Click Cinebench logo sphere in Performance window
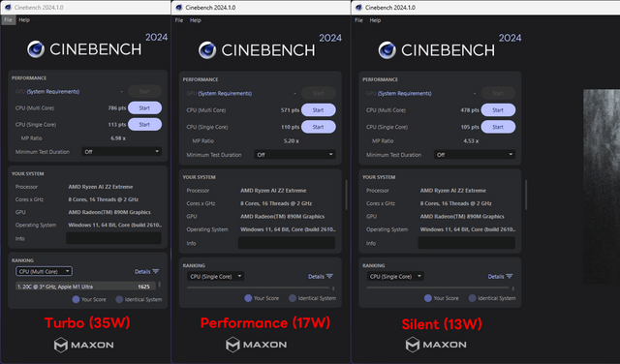The image size is (620, 364). point(207,50)
